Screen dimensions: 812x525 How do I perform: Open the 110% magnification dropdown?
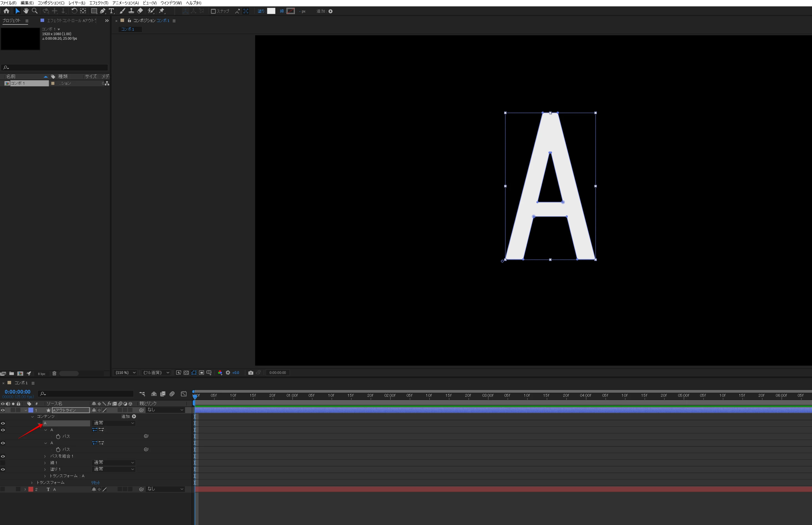pyautogui.click(x=125, y=373)
